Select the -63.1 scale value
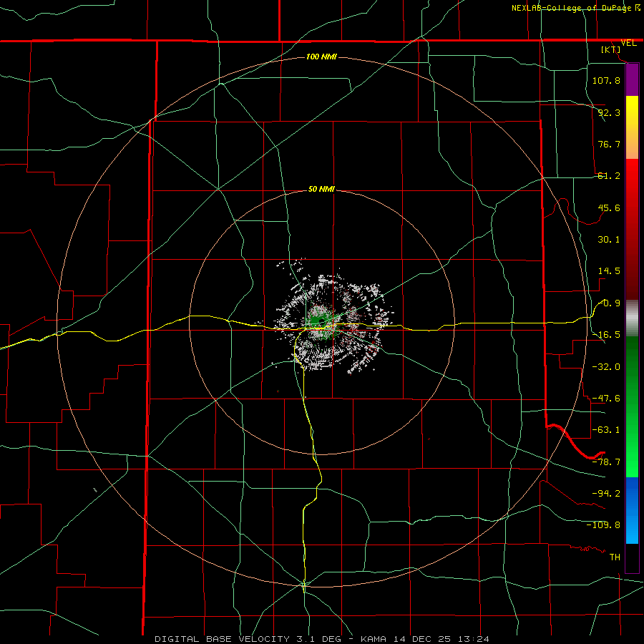This screenshot has height=644, width=644. [x=606, y=430]
